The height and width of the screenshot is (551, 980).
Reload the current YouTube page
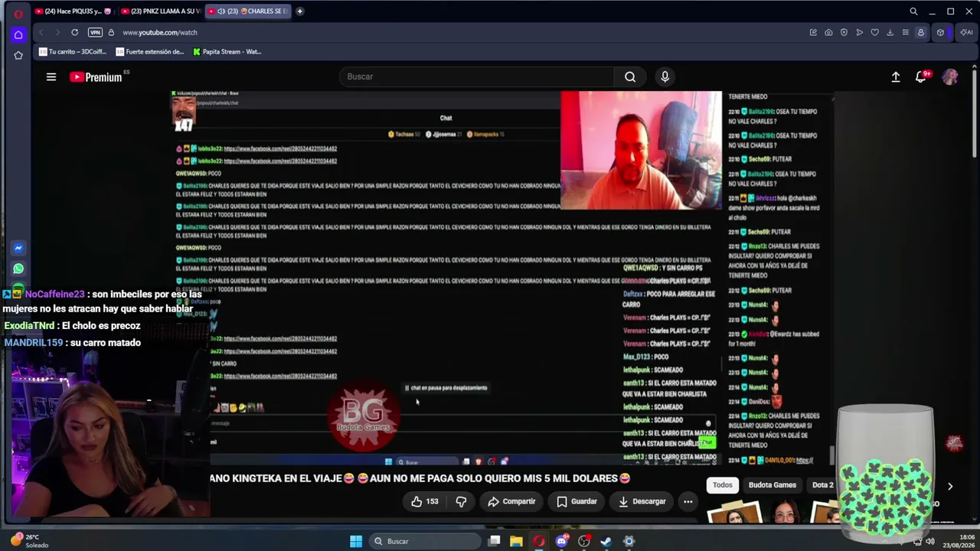[74, 32]
